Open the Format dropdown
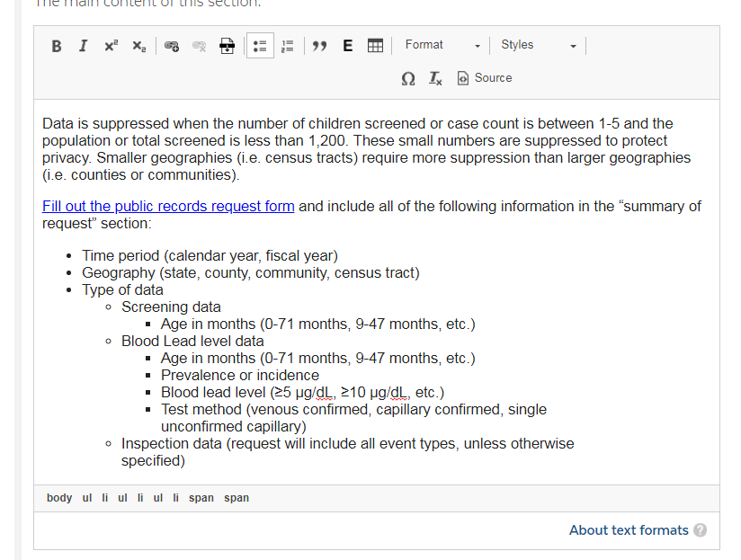Image resolution: width=741 pixels, height=560 pixels. pyautogui.click(x=442, y=45)
